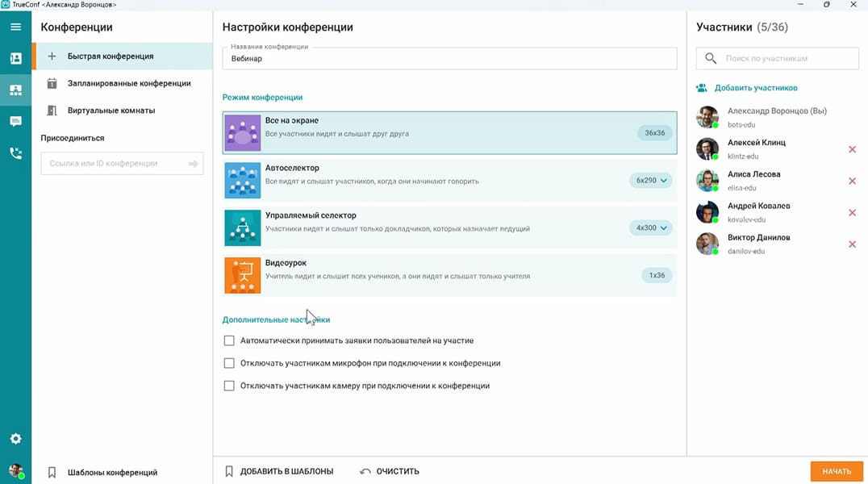Select Запланированные конференции menu item

point(128,83)
